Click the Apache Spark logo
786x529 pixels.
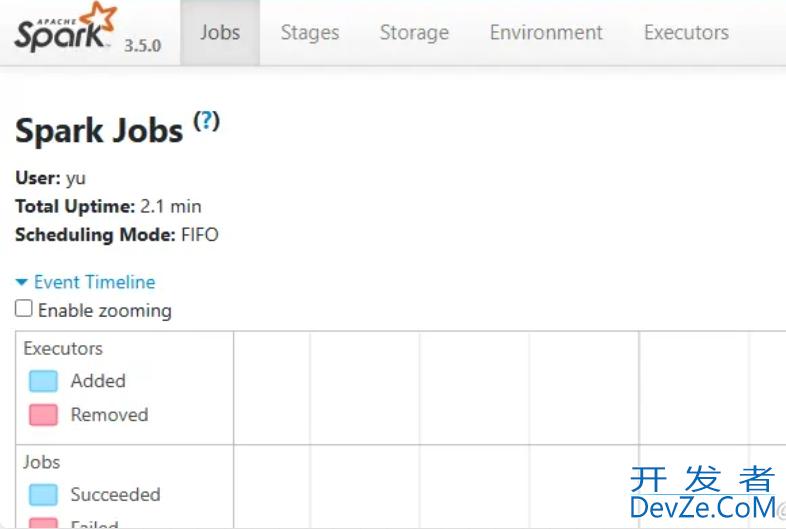pyautogui.click(x=66, y=27)
